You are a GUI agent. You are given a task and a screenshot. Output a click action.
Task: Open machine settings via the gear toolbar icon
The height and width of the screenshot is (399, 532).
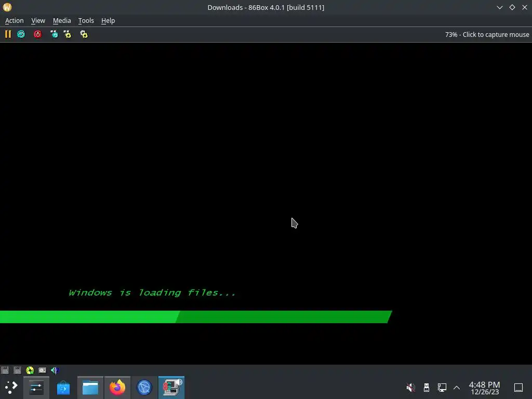click(84, 34)
